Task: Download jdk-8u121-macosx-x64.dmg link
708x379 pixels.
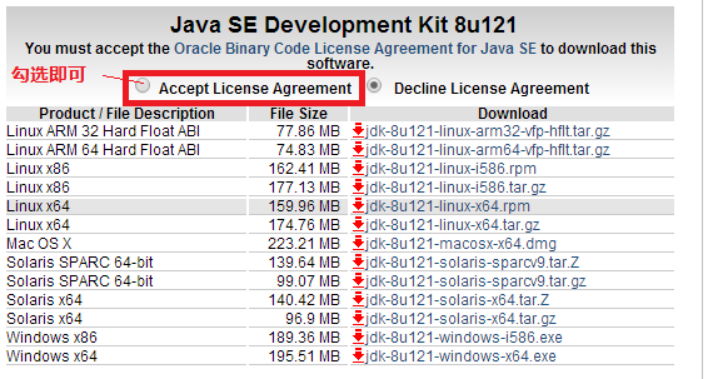Action: pos(461,243)
